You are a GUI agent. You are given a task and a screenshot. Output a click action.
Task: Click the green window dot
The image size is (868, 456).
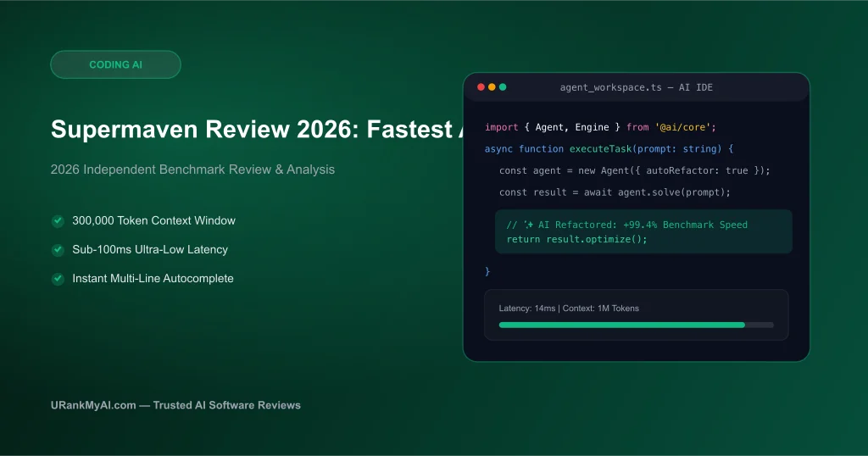tap(503, 87)
